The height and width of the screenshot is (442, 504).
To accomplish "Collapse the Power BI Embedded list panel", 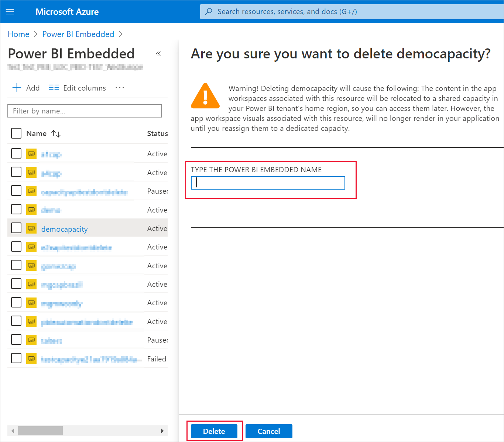I will coord(158,54).
